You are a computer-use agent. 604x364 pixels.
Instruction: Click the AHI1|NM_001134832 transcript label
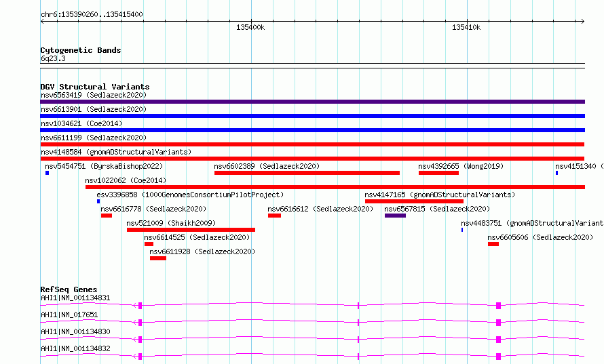[x=75, y=348]
